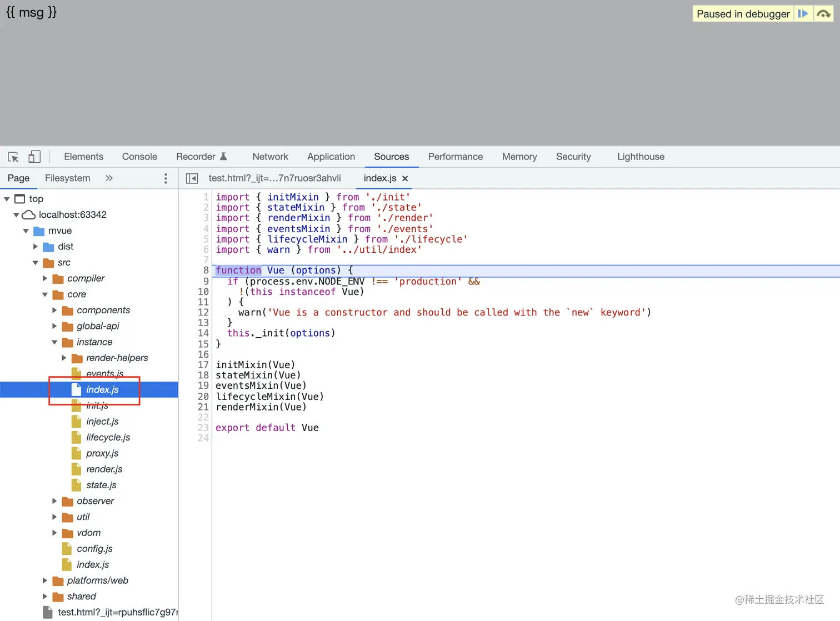Show more navigator tabs chevron
840x621 pixels.
[109, 178]
